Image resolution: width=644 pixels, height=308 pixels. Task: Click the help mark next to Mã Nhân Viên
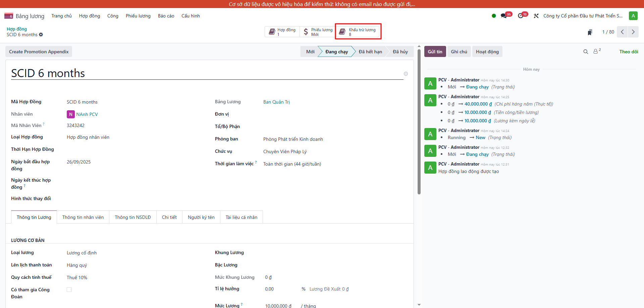pyautogui.click(x=44, y=124)
